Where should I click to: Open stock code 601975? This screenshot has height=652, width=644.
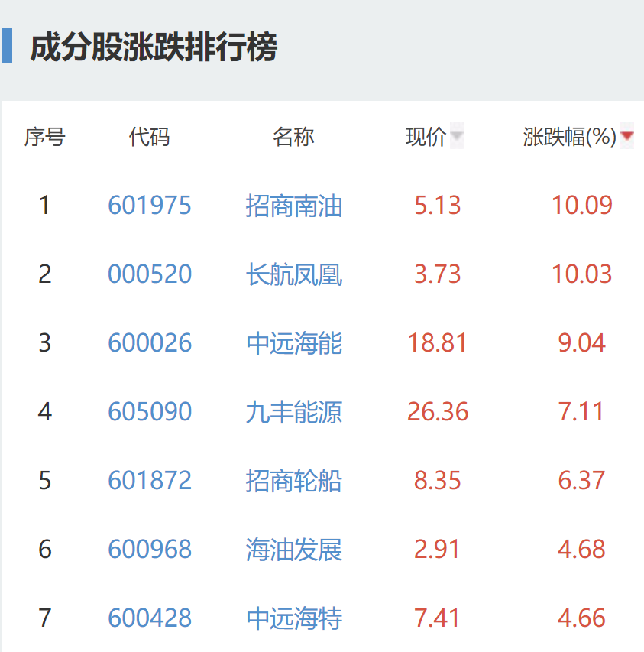pos(150,205)
